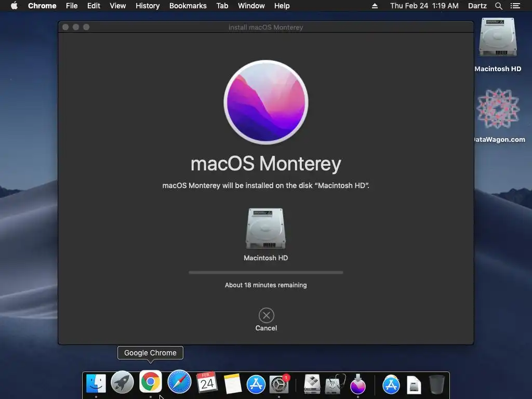This screenshot has height=399, width=532.
Task: Open the Bookmarks menu
Action: [188, 6]
